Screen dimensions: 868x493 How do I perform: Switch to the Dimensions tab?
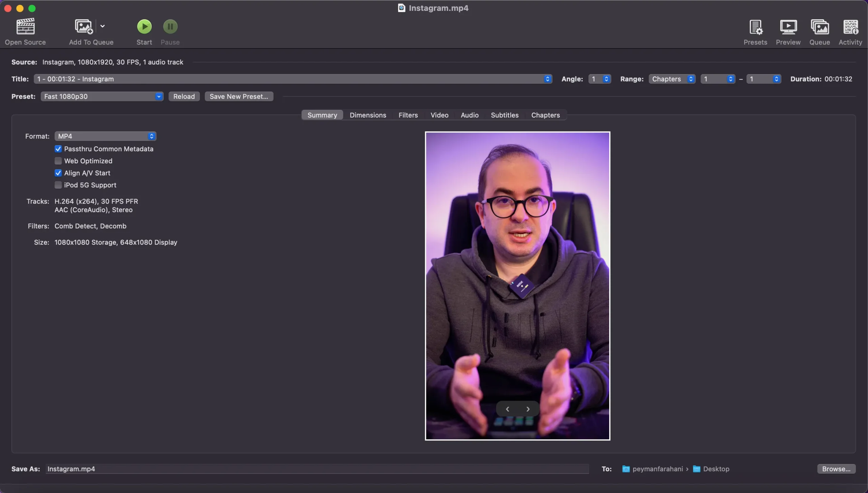pos(368,115)
